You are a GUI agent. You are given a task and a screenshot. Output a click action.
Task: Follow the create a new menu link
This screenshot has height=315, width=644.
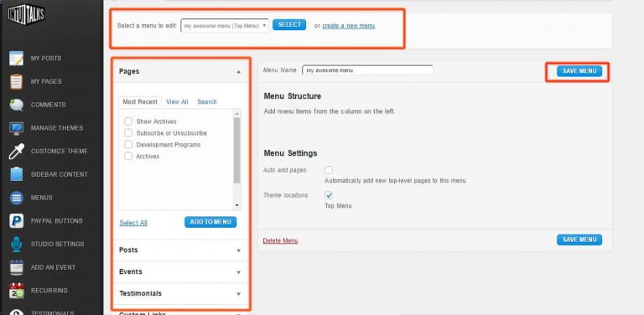[348, 25]
